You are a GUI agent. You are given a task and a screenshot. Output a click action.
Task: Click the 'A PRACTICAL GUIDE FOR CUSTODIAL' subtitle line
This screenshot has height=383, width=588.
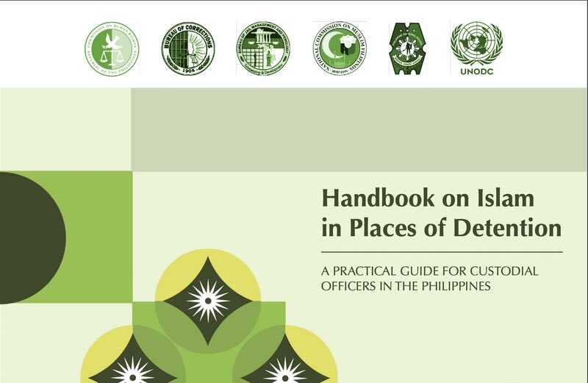click(x=430, y=271)
